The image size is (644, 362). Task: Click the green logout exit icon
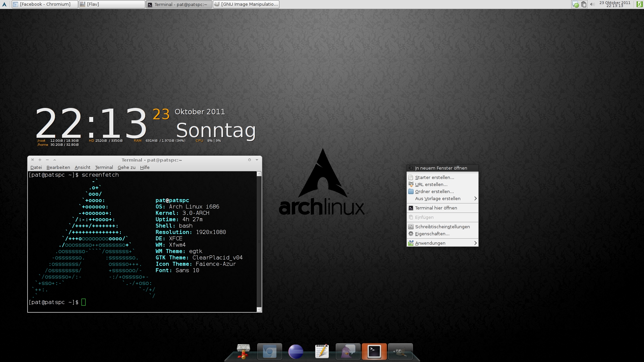pos(639,4)
